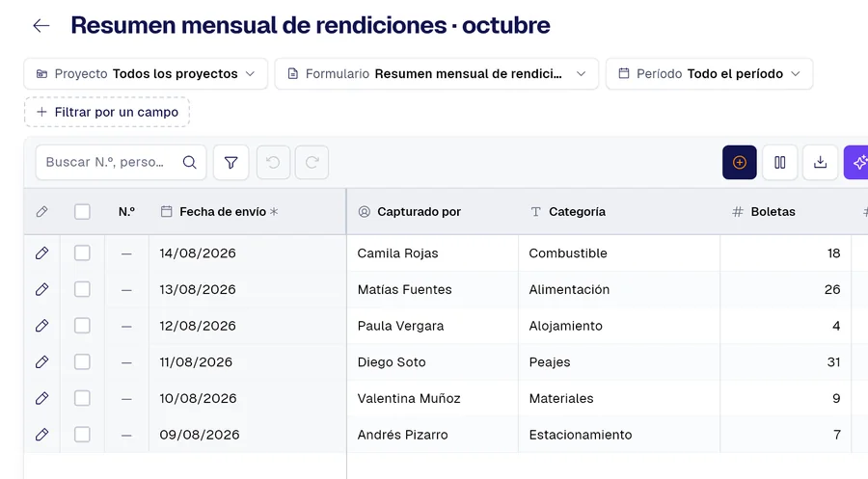Click the date cell 11/08/2026
This screenshot has height=479, width=868.
coord(248,362)
